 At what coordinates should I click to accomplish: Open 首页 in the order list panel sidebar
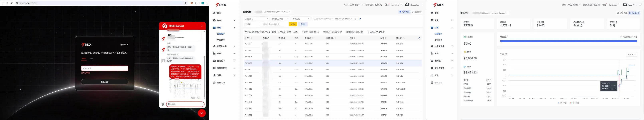(219, 13)
